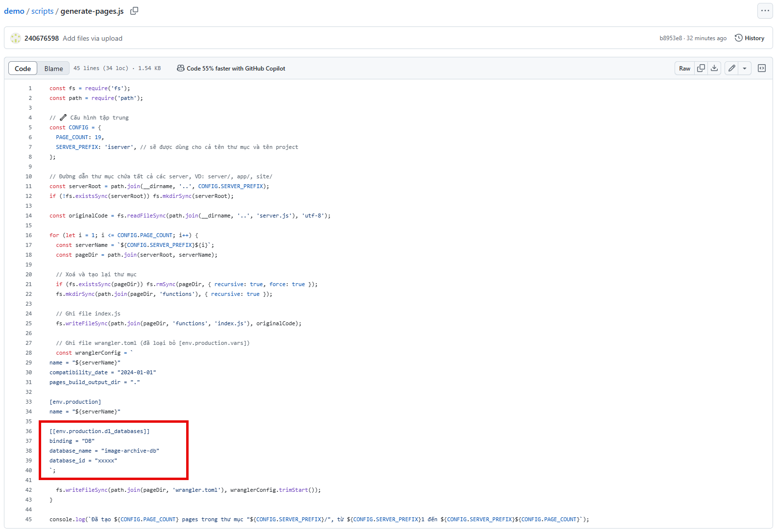Viewport: 776px width, 532px height.
Task: Open symbols panel icon
Action: click(x=762, y=68)
